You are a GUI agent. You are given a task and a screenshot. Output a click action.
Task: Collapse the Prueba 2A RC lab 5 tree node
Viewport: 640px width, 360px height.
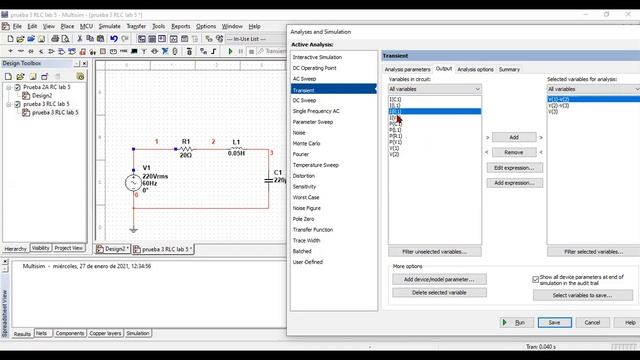(9, 87)
